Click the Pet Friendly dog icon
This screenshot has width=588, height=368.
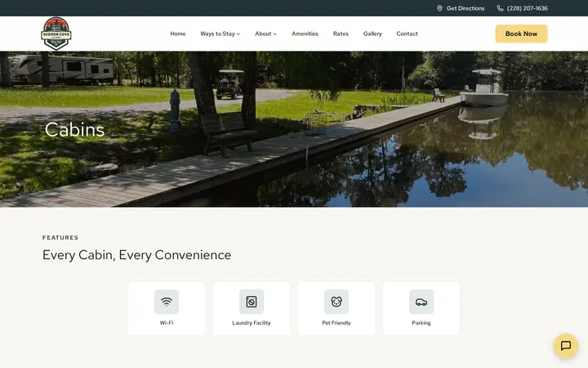[x=336, y=302]
